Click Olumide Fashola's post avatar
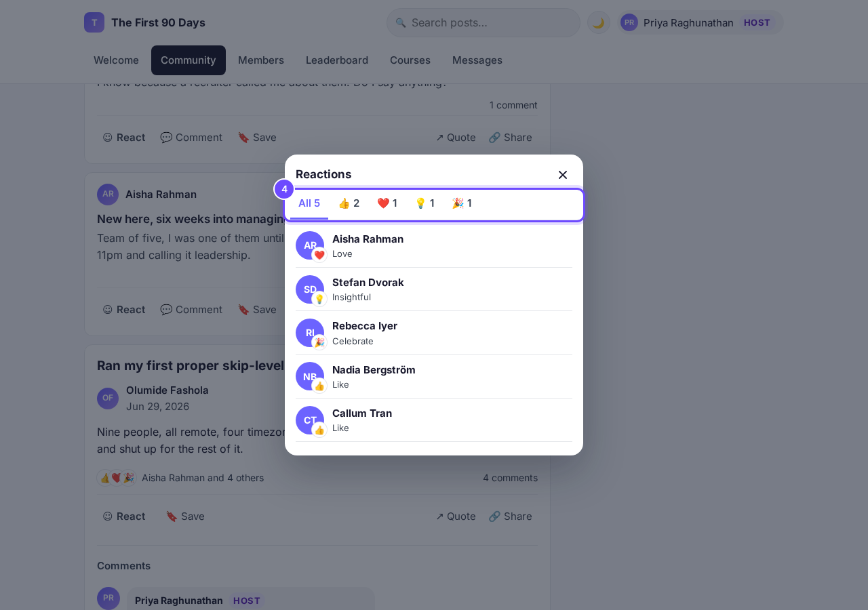 (x=108, y=399)
